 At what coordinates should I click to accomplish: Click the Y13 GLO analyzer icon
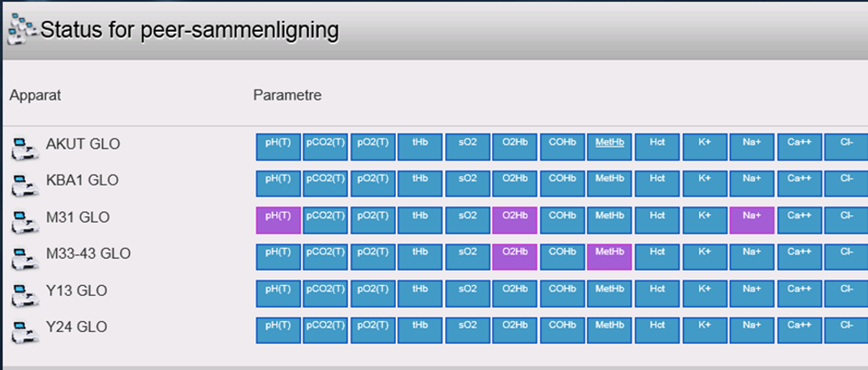click(24, 295)
